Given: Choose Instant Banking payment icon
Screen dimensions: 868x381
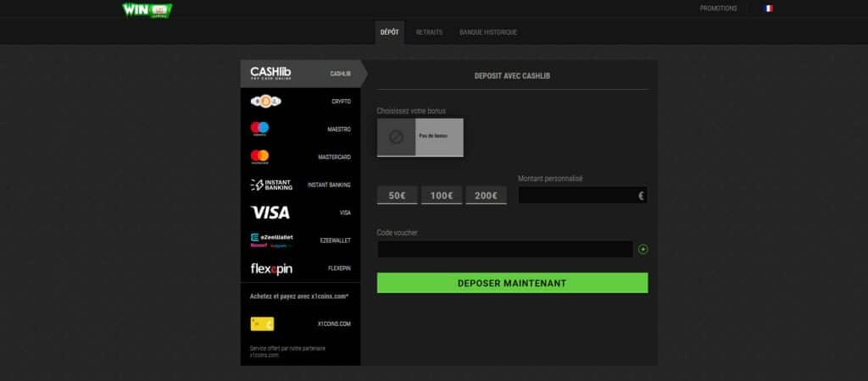Looking at the screenshot, I should (x=271, y=185).
